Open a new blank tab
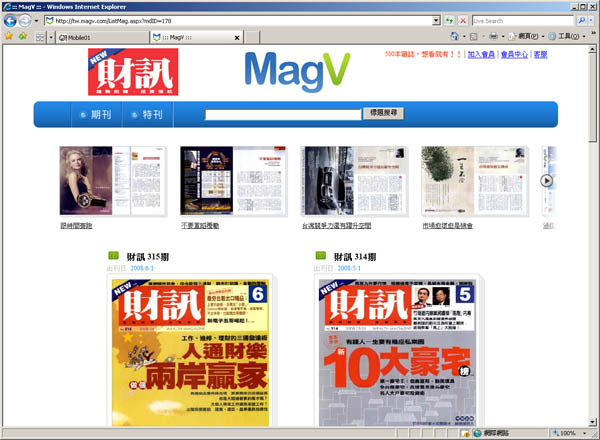 pyautogui.click(x=252, y=37)
